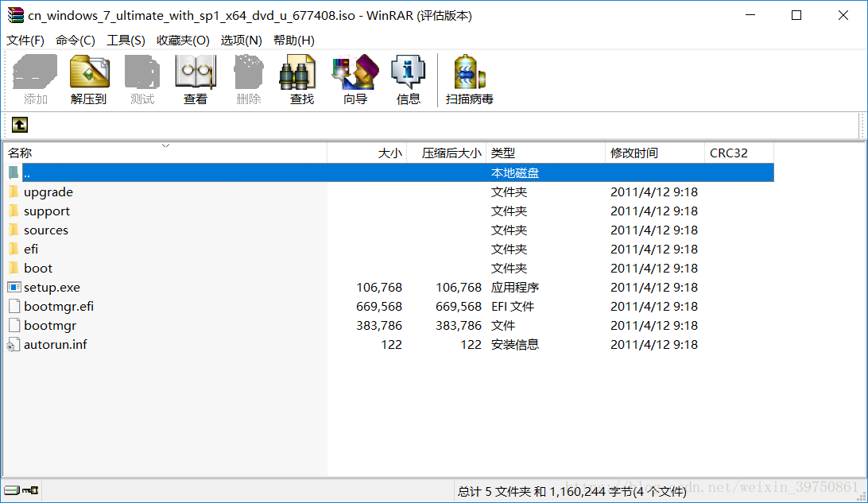Image resolution: width=868 pixels, height=503 pixels.
Task: Click the 'EFI 文件' type cell
Action: (513, 307)
